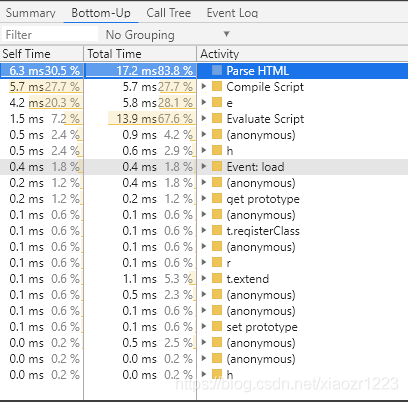Click the Filter input field
This screenshot has height=402, width=408.
coord(50,34)
